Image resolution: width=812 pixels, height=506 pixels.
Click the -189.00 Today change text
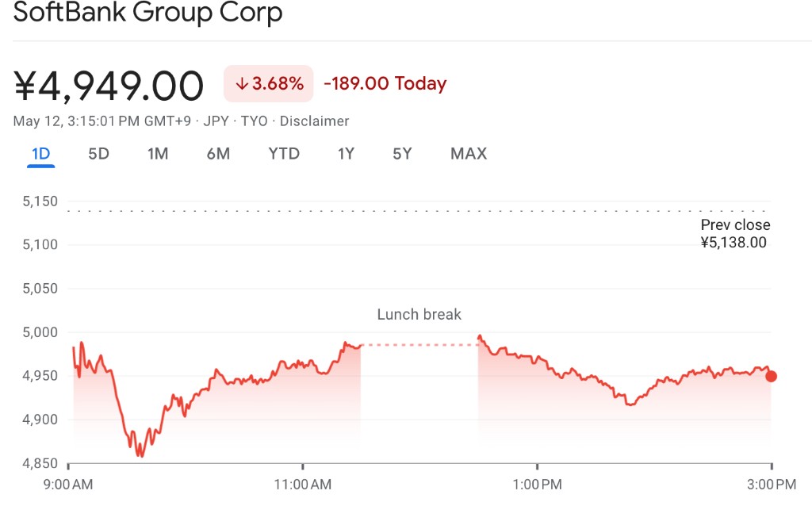385,84
